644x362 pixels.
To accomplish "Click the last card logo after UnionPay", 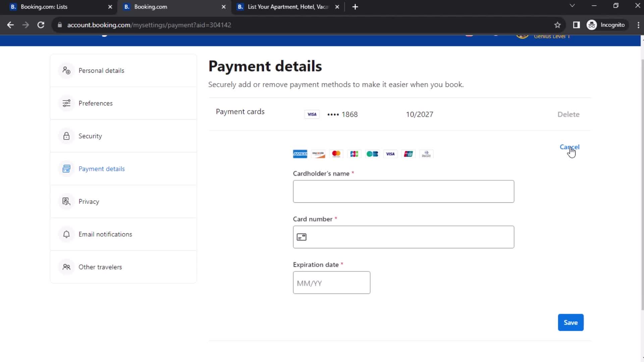I will click(x=426, y=154).
